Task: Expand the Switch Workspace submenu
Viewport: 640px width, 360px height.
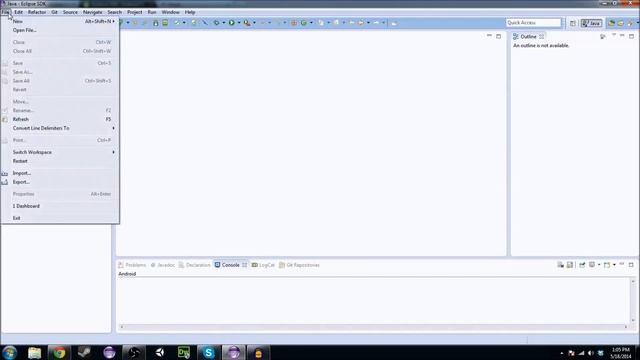Action: 60,152
